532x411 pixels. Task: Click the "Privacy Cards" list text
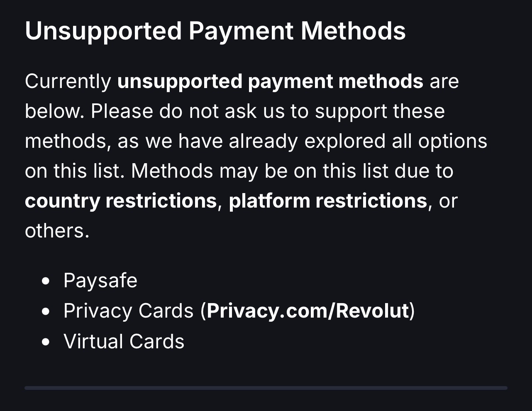[128, 311]
